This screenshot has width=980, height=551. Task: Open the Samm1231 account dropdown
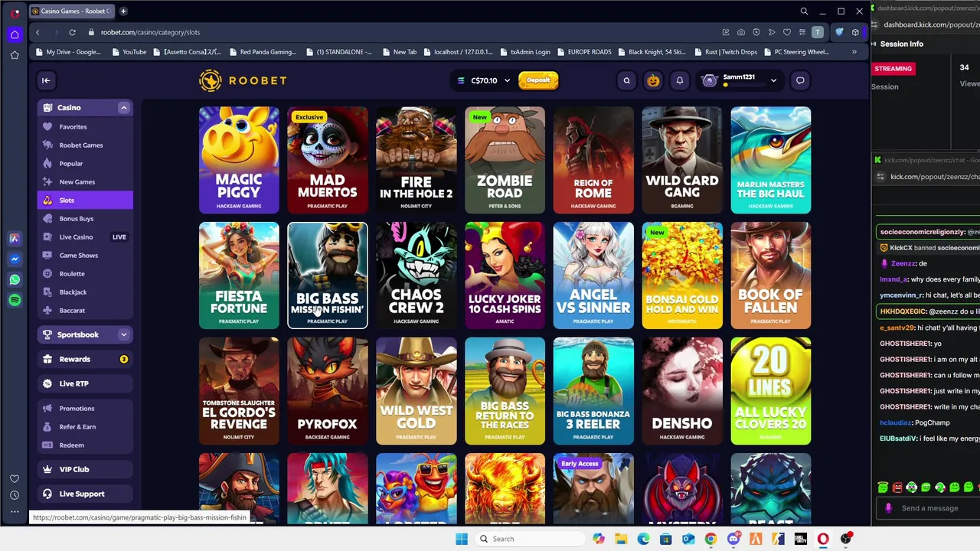coord(740,80)
